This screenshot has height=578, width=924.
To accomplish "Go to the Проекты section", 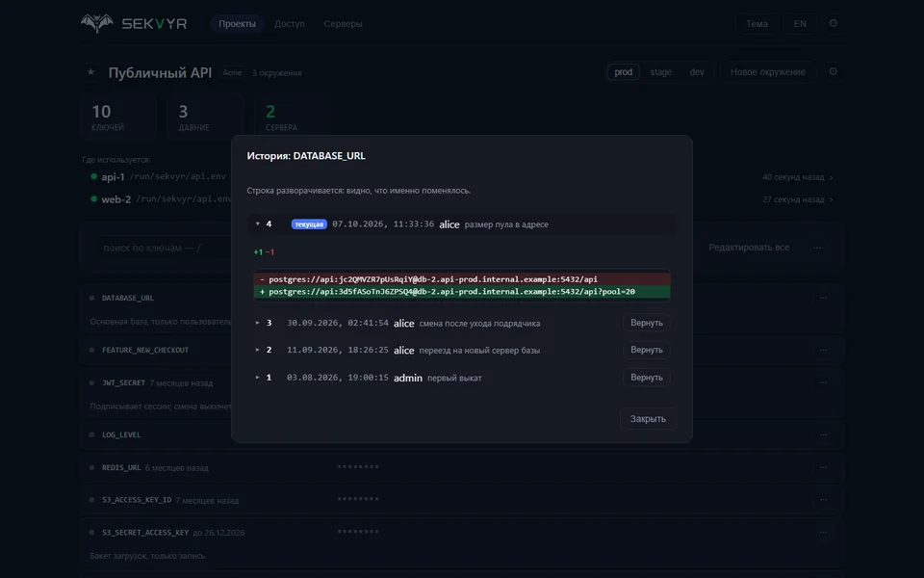I will click(x=237, y=23).
